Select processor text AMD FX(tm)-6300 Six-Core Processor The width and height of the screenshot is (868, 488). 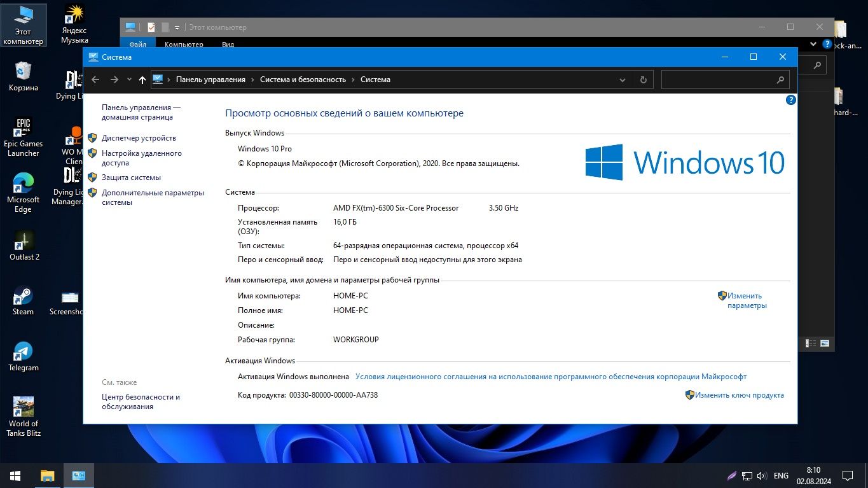tap(396, 208)
